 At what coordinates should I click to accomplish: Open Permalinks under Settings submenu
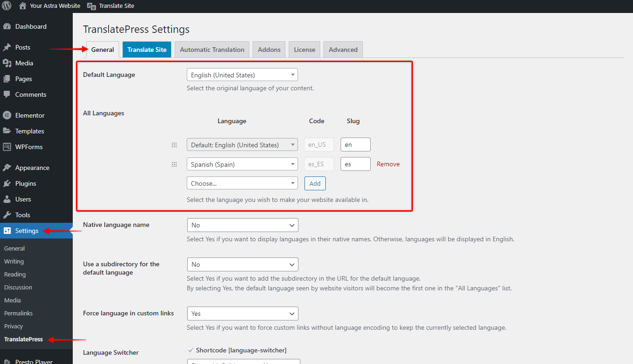tap(19, 313)
